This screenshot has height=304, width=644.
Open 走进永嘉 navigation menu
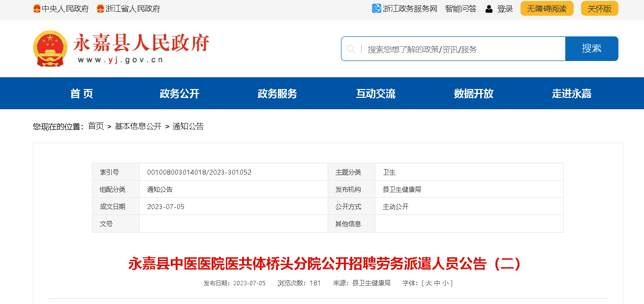pyautogui.click(x=572, y=93)
